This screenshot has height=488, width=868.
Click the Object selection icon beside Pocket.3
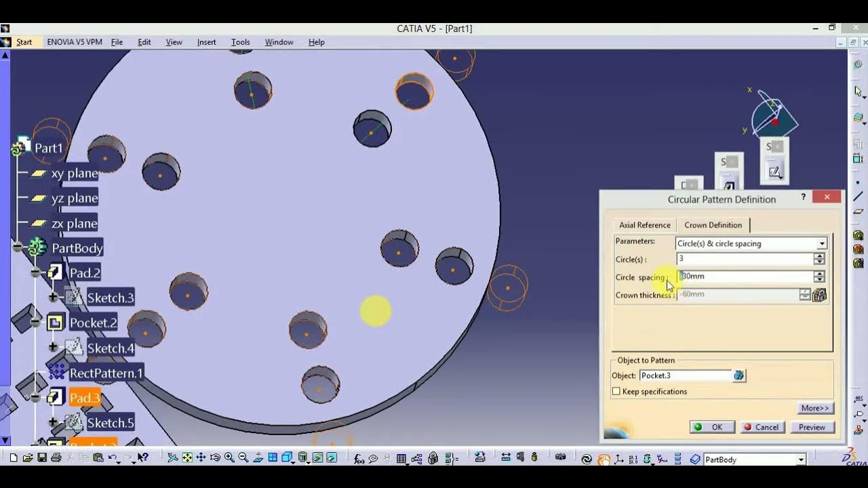click(x=739, y=375)
